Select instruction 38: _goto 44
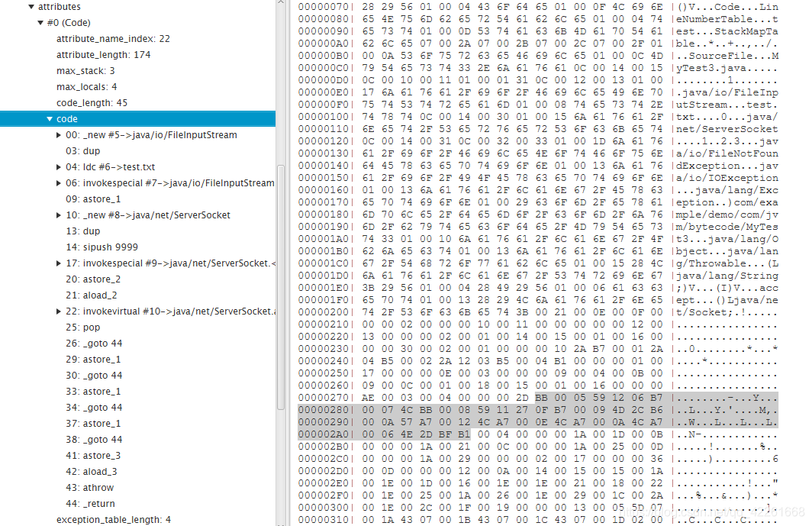This screenshot has height=526, width=812. [x=94, y=440]
